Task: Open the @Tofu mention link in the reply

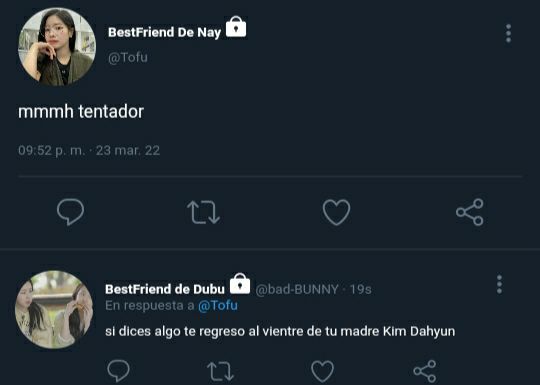Action: pos(218,305)
